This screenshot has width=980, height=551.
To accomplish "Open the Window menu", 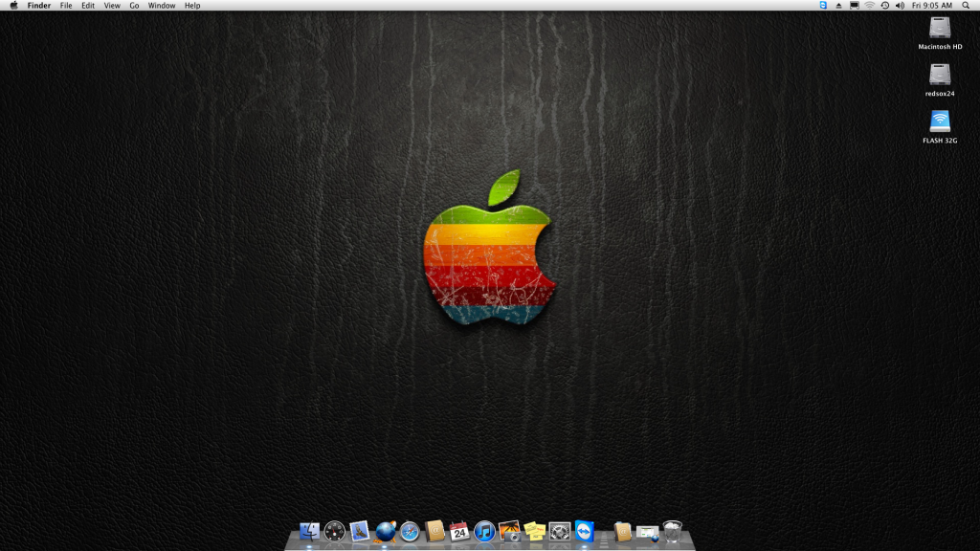I will (x=161, y=5).
